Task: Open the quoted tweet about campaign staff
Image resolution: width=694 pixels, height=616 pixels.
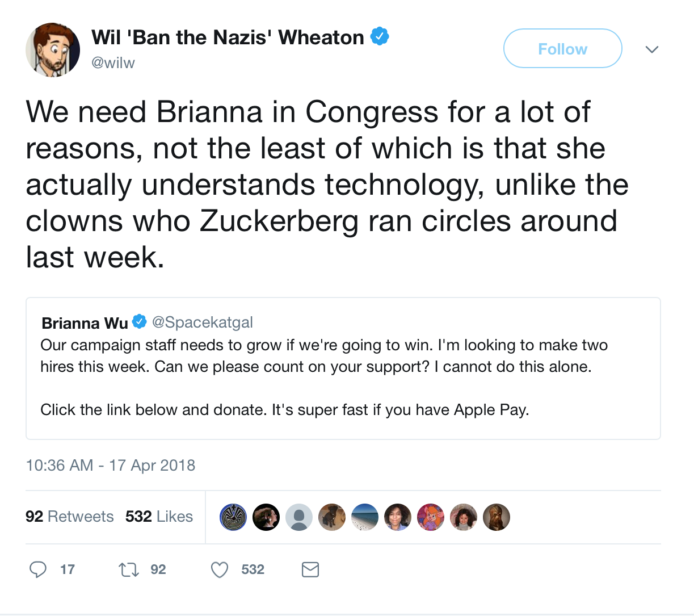Action: [343, 368]
